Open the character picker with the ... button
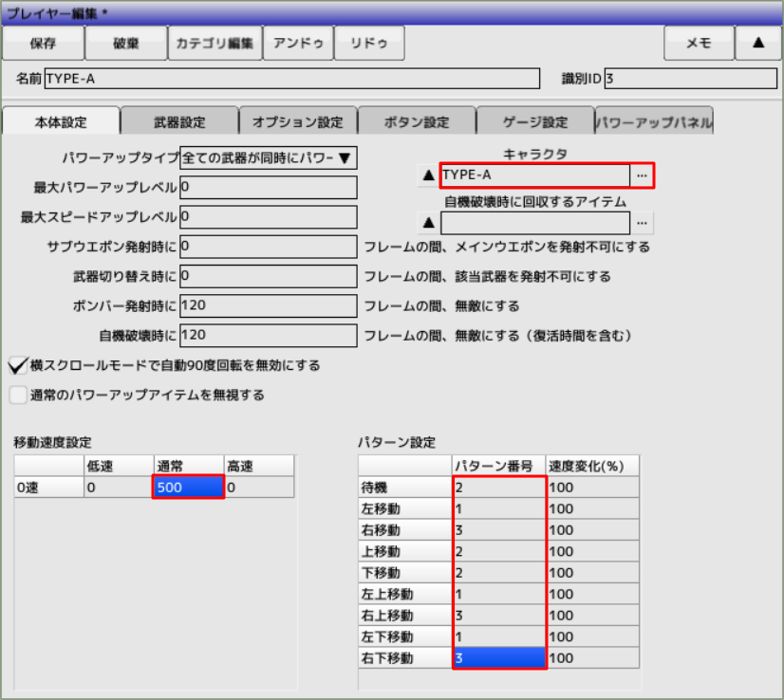The width and height of the screenshot is (784, 700). [x=643, y=175]
